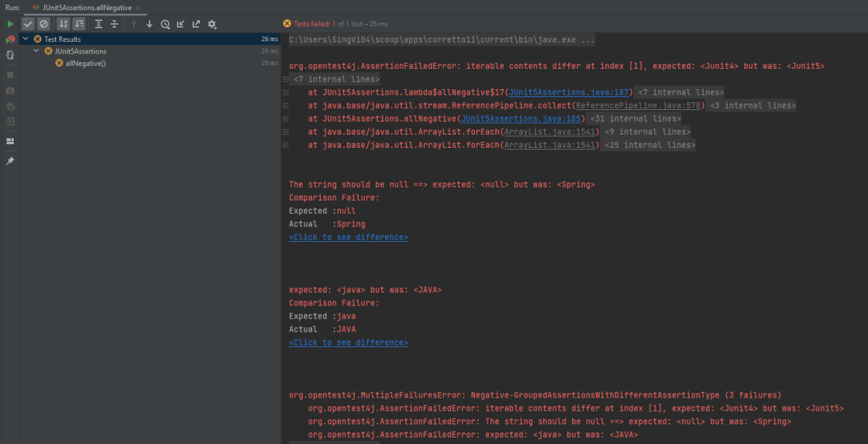This screenshot has height=444, width=868.
Task: Click first 'Click to see difference' link
Action: 348,237
